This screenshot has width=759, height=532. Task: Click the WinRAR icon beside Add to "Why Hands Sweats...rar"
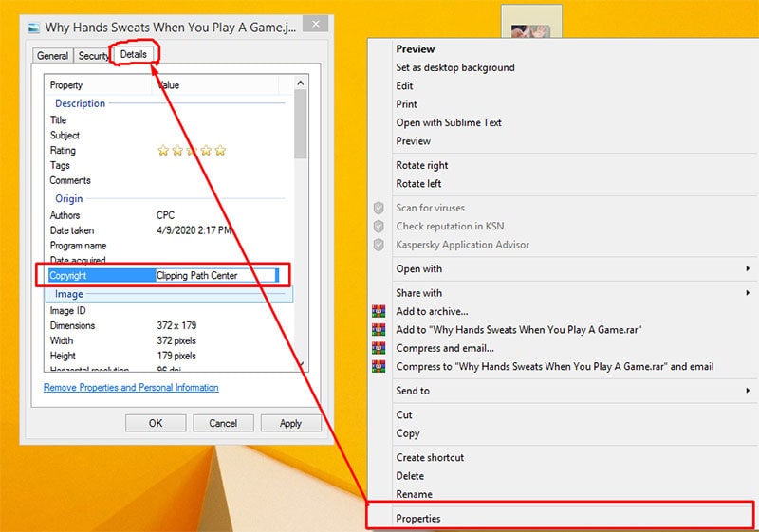(379, 329)
